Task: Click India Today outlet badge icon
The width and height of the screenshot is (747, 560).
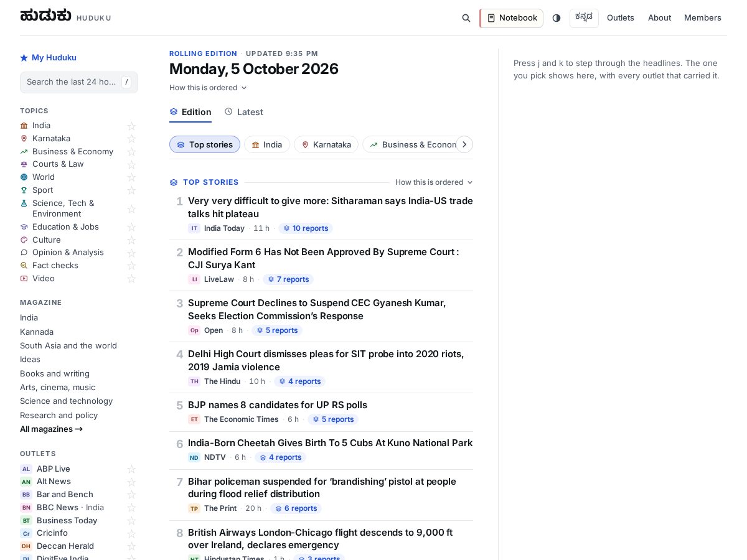Action: point(194,228)
